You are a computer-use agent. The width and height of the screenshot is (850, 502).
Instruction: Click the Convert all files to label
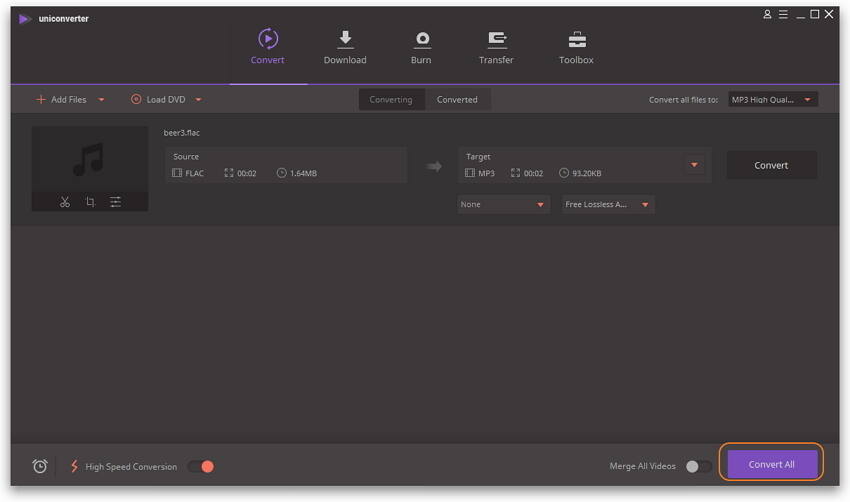point(683,100)
